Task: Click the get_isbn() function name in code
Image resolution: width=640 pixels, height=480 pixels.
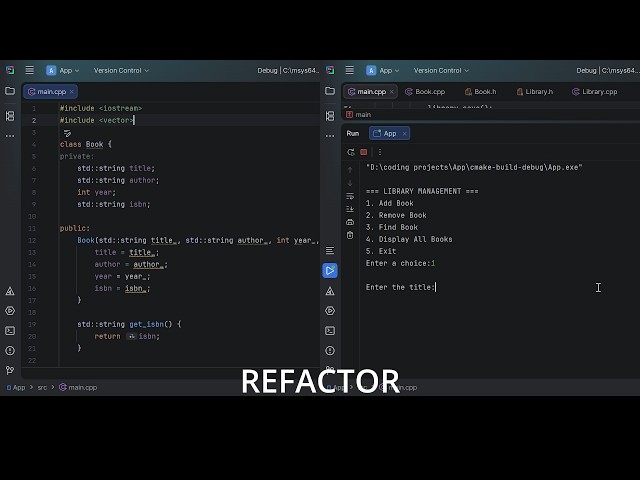Action: click(147, 324)
